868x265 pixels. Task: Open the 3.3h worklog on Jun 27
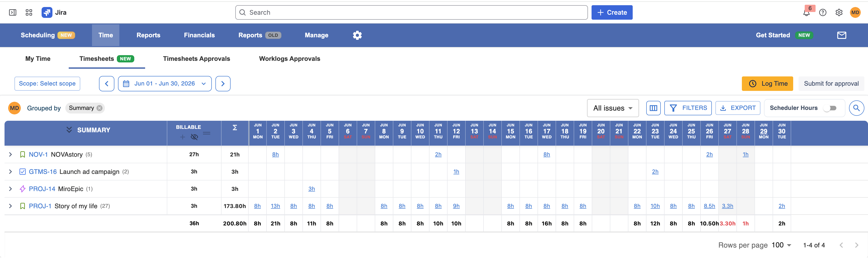[x=727, y=206]
